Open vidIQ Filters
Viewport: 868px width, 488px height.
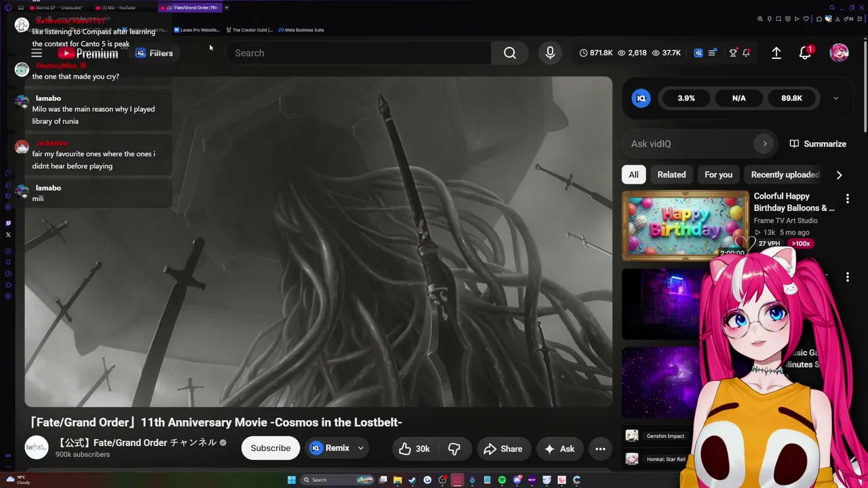tap(154, 53)
